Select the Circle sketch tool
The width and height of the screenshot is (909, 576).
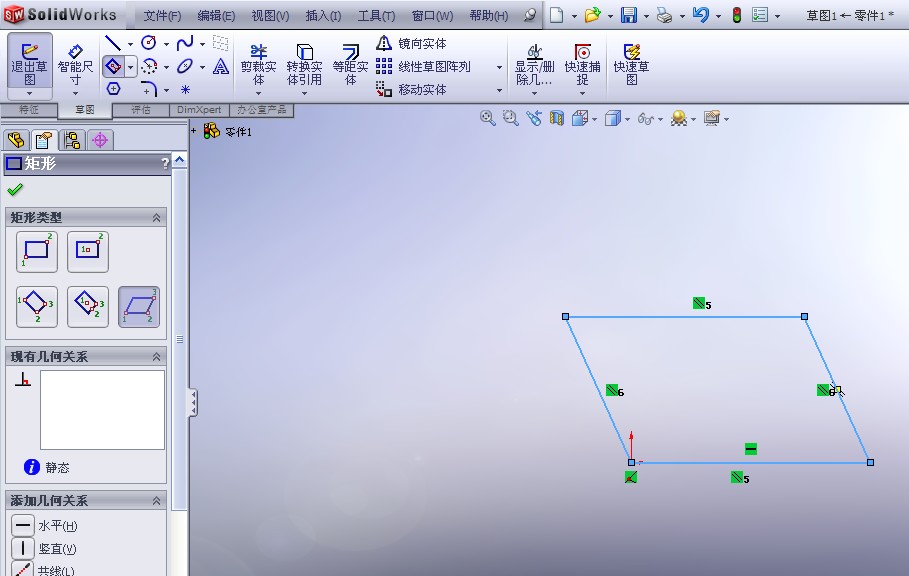pyautogui.click(x=149, y=43)
